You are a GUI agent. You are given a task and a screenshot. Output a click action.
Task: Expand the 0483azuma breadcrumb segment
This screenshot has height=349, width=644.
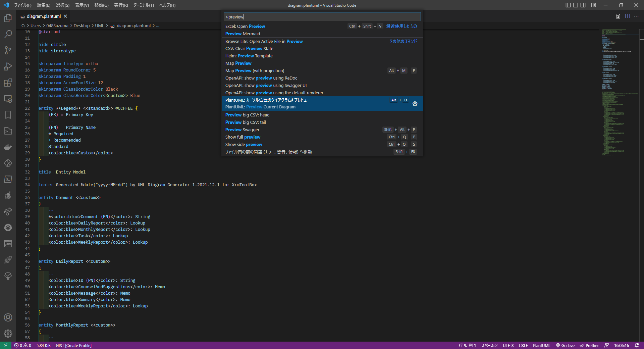tap(57, 26)
